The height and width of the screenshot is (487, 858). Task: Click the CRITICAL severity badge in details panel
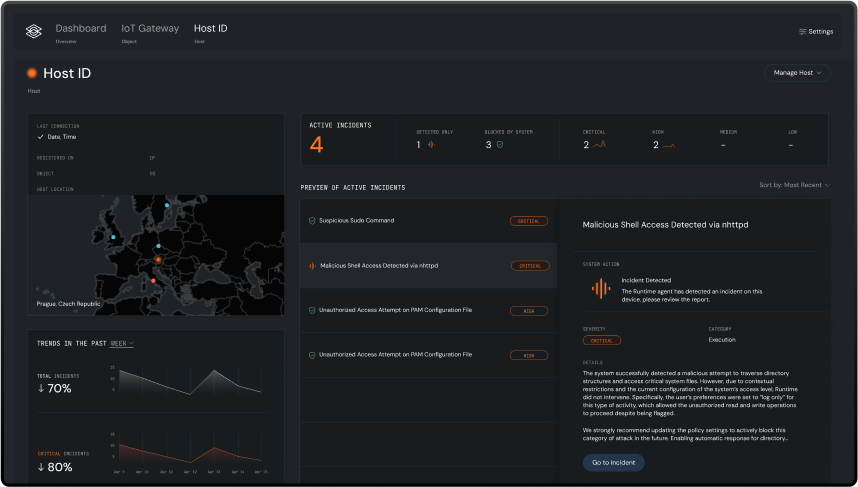tap(602, 340)
